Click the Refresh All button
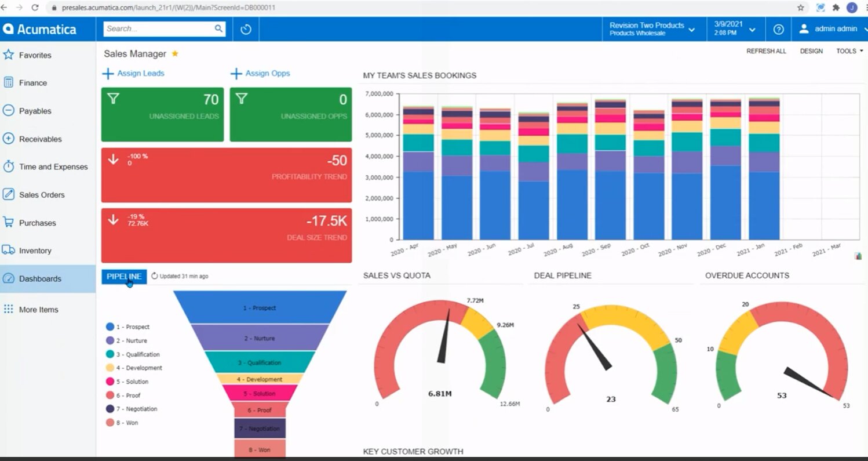The height and width of the screenshot is (461, 868). (766, 51)
